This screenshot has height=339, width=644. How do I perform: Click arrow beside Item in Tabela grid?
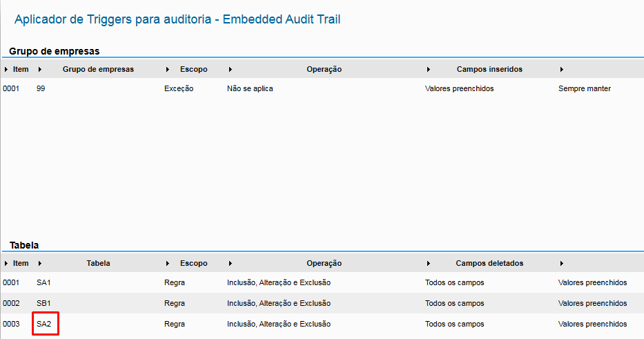[x=6, y=264]
